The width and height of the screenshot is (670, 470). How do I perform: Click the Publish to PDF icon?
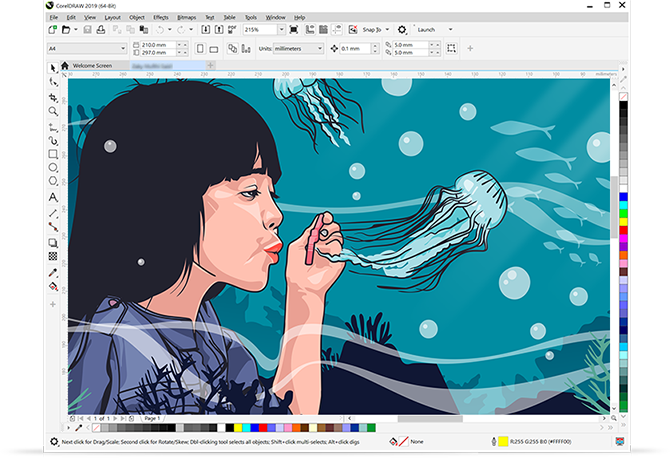click(232, 29)
